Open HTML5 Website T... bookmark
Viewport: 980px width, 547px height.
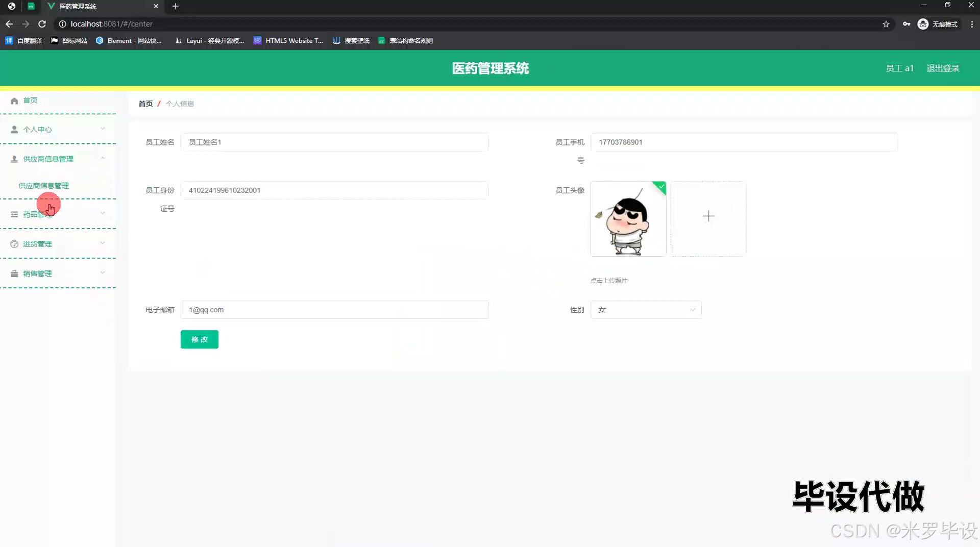coord(288,41)
